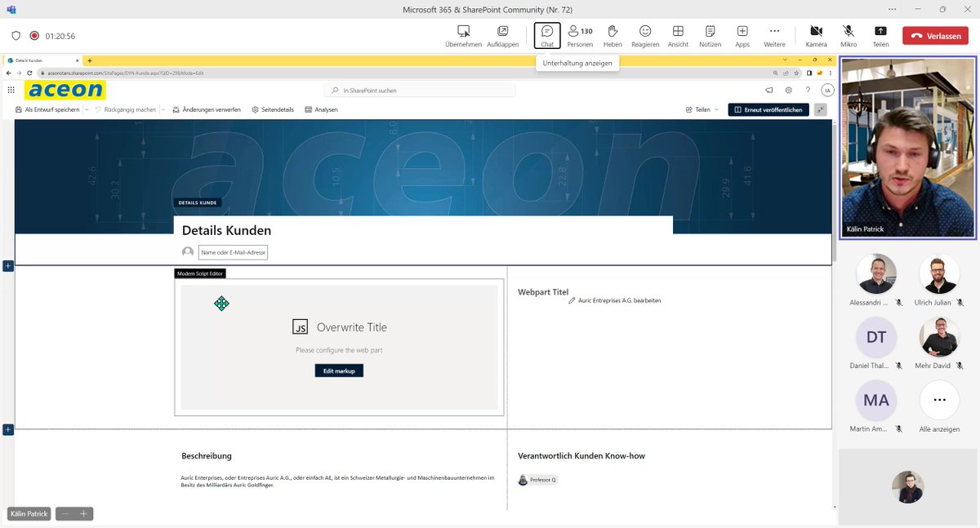This screenshot has width=980, height=528.
Task: Click Auric Entreprises A.G. bearbeiten pencil
Action: [x=572, y=301]
